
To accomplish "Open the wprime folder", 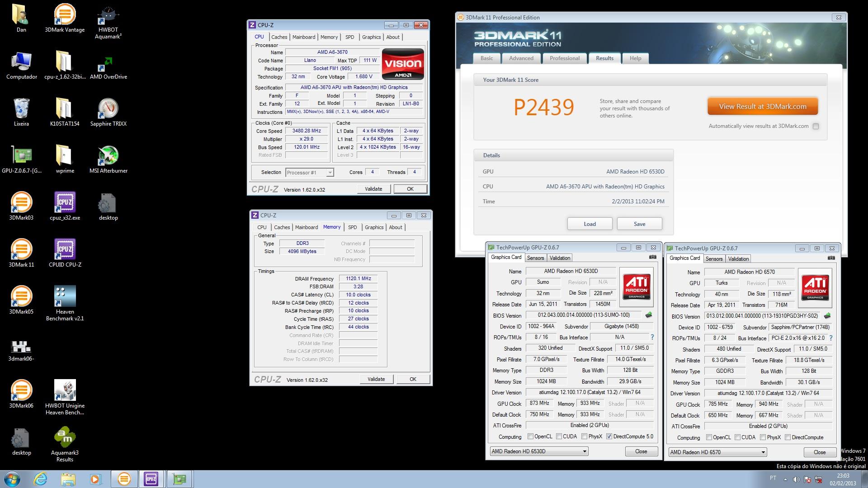I will 65,159.
